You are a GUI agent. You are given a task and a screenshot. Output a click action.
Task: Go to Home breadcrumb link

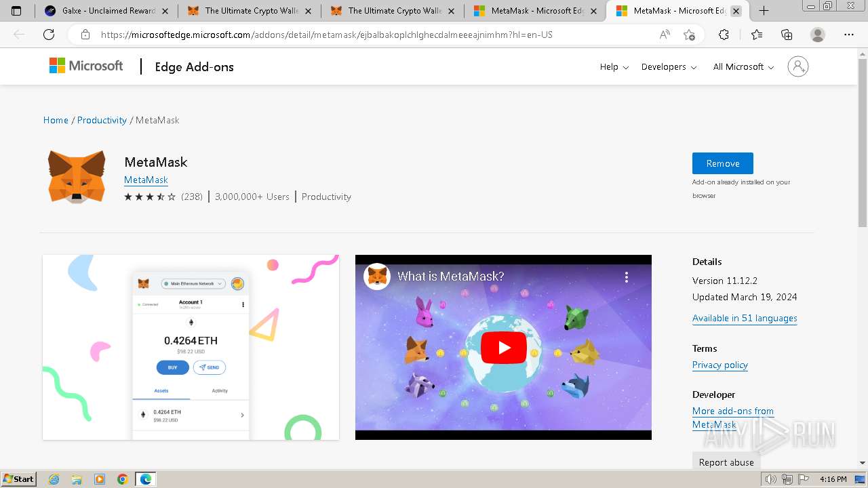pyautogui.click(x=56, y=120)
